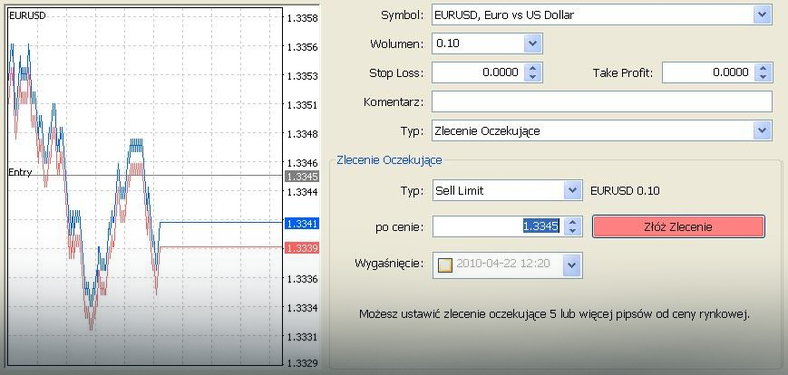Click the Symbol EURUSD text field
788x375 pixels.
pyautogui.click(x=593, y=15)
